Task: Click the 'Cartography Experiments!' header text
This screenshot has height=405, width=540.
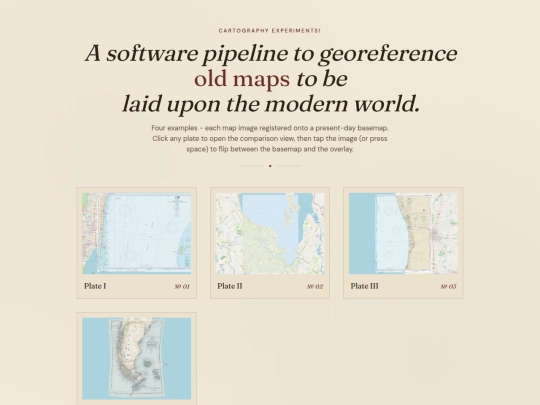Action: (270, 31)
